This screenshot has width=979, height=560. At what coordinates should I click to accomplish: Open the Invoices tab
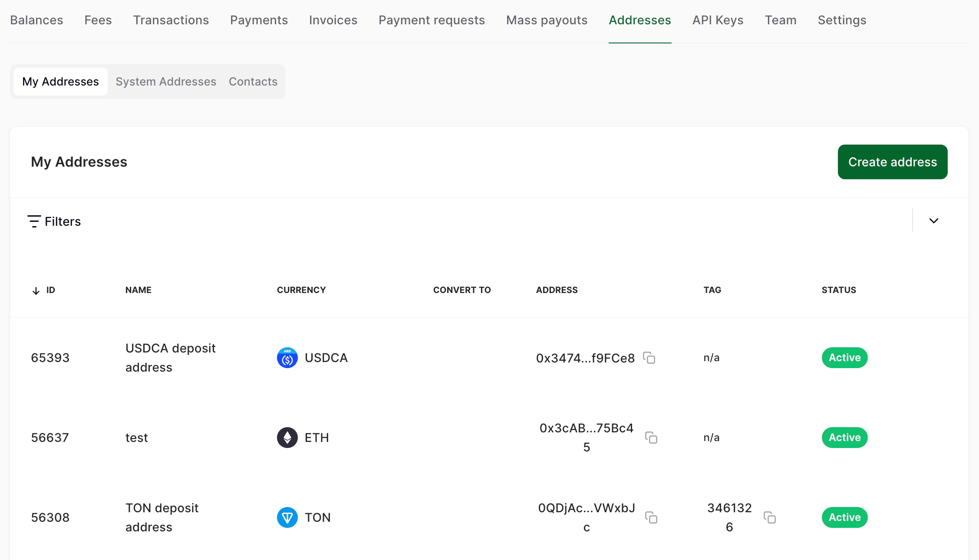[333, 20]
